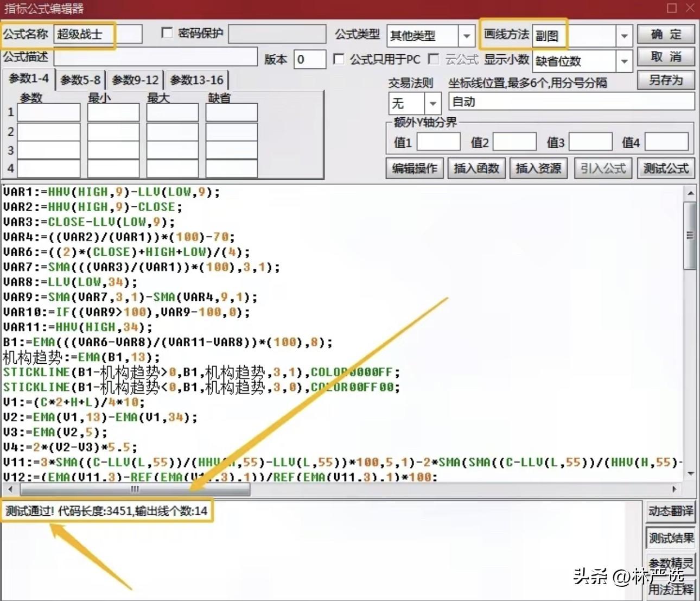700x601 pixels.
Task: Toggle the 公式只用于PC checkbox
Action: (x=339, y=59)
